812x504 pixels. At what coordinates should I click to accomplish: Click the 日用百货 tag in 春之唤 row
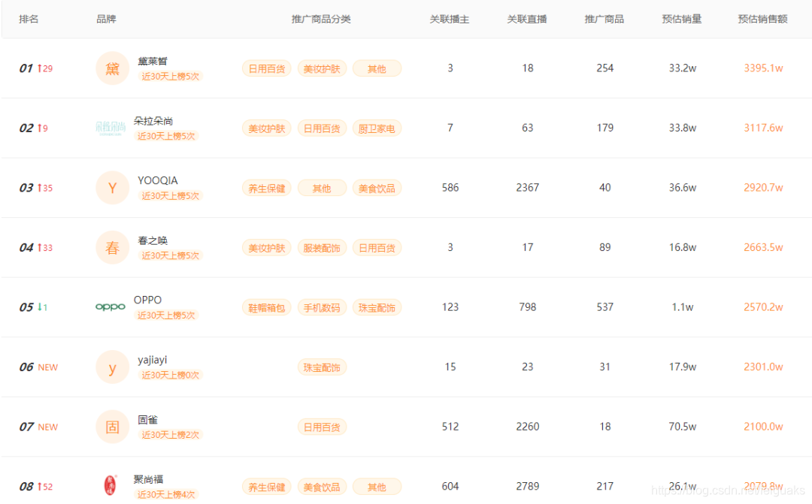click(x=377, y=248)
